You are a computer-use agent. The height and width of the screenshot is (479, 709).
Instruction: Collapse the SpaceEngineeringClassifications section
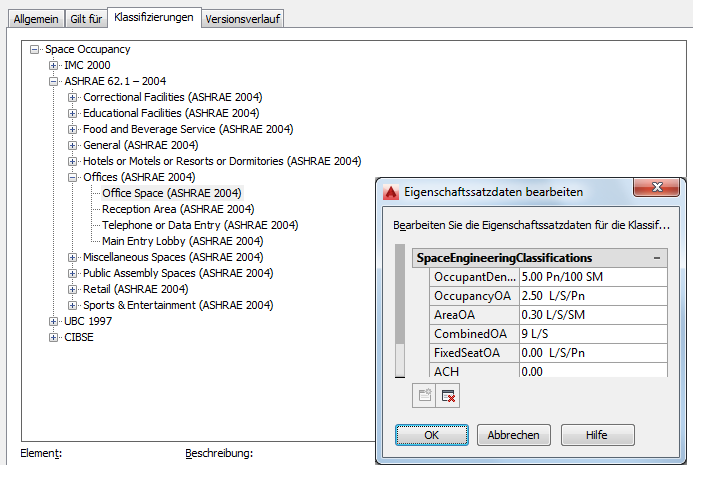(x=657, y=258)
